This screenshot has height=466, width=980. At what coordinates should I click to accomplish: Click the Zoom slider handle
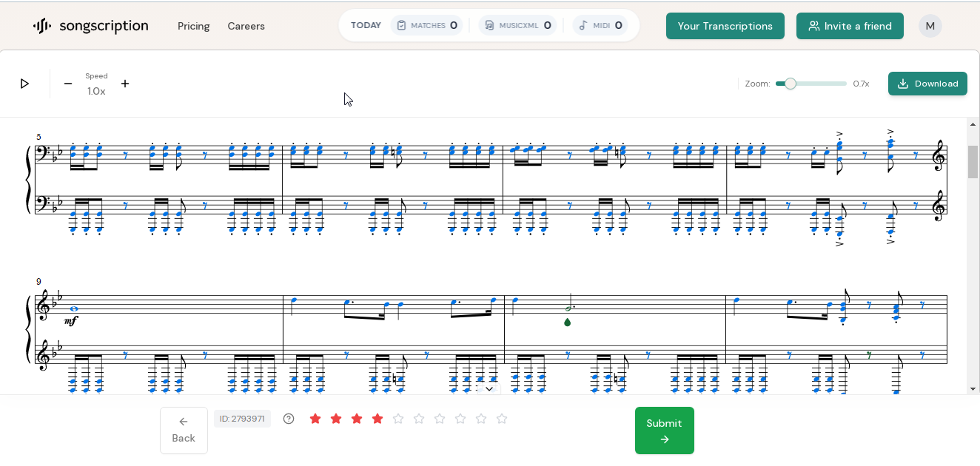[x=791, y=84]
